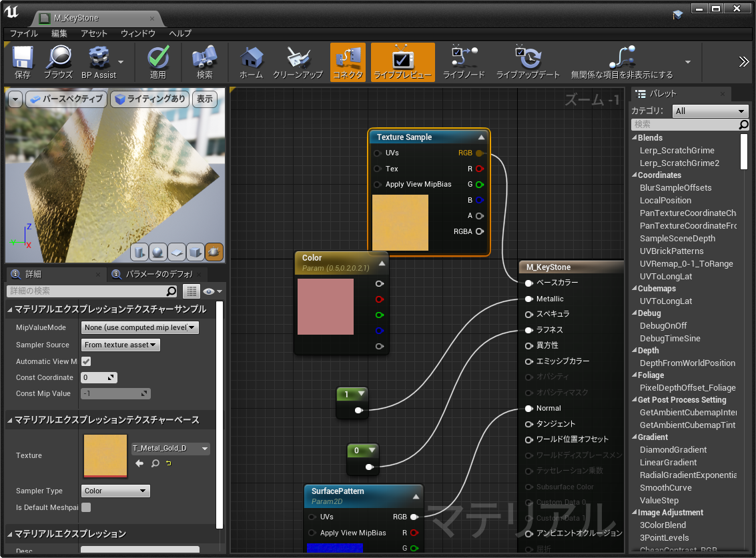Image resolution: width=756 pixels, height=558 pixels.
Task: Switch to パラメータのデフォルト tab
Action: point(157,274)
